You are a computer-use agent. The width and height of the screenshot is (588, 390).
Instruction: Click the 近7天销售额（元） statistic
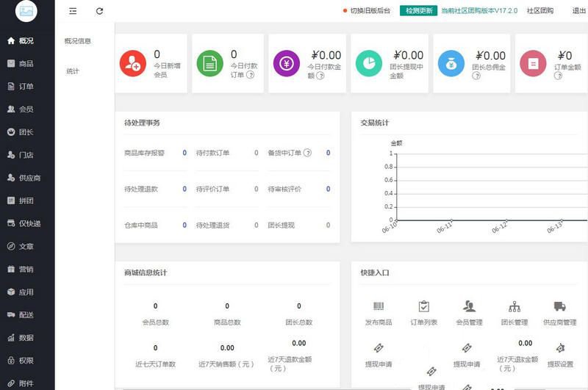227,356
